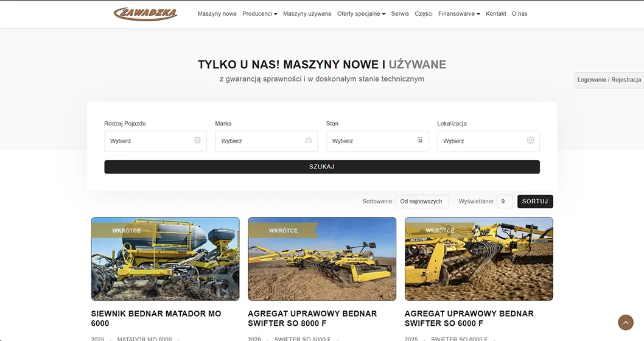644x341 pixels.
Task: Open Swifter SO 8000 F photo
Action: (322, 259)
